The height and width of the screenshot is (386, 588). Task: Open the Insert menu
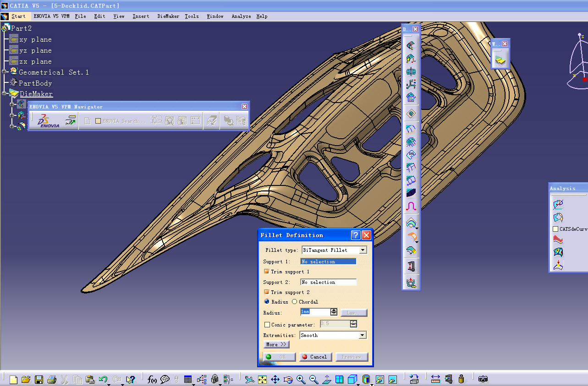coord(141,16)
